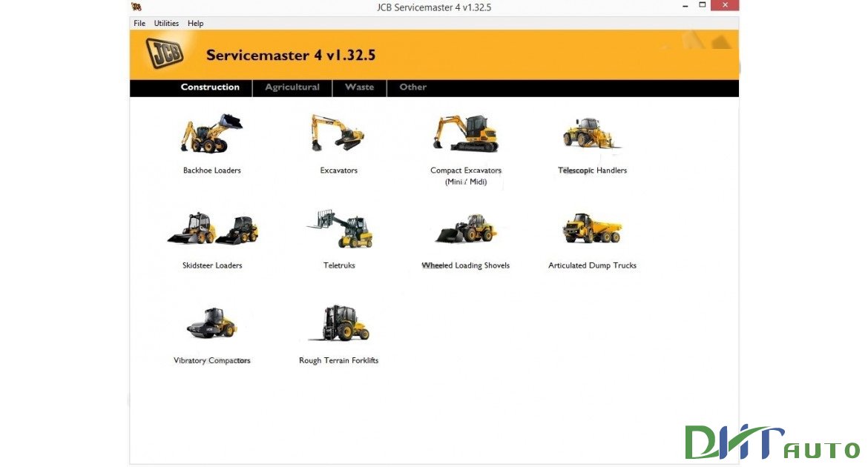868x467 pixels.
Task: Click the Compact Excavators (Mini / Midi) label
Action: click(466, 176)
